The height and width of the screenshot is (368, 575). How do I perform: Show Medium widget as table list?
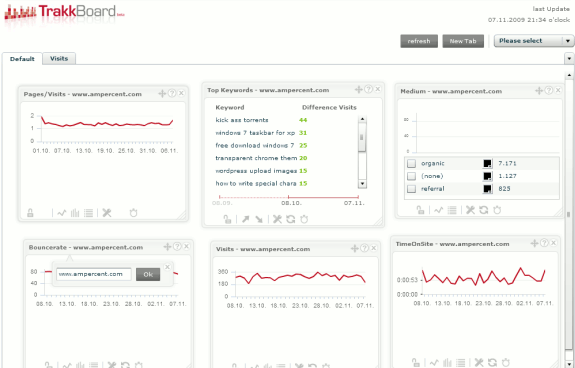[x=452, y=210]
